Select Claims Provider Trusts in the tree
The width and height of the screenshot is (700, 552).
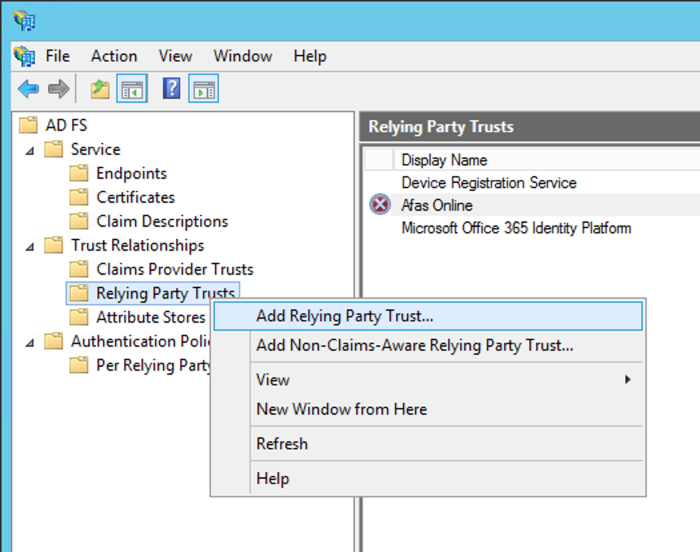point(175,269)
